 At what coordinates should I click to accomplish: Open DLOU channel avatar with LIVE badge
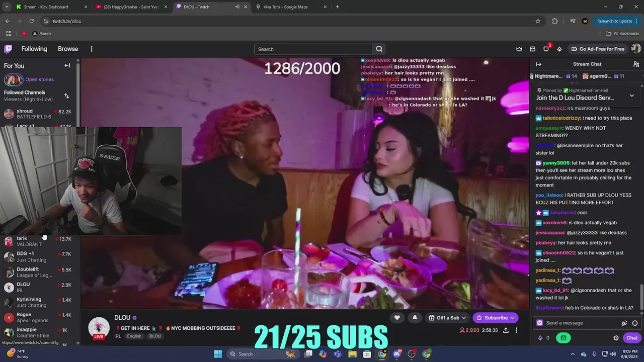point(99,328)
